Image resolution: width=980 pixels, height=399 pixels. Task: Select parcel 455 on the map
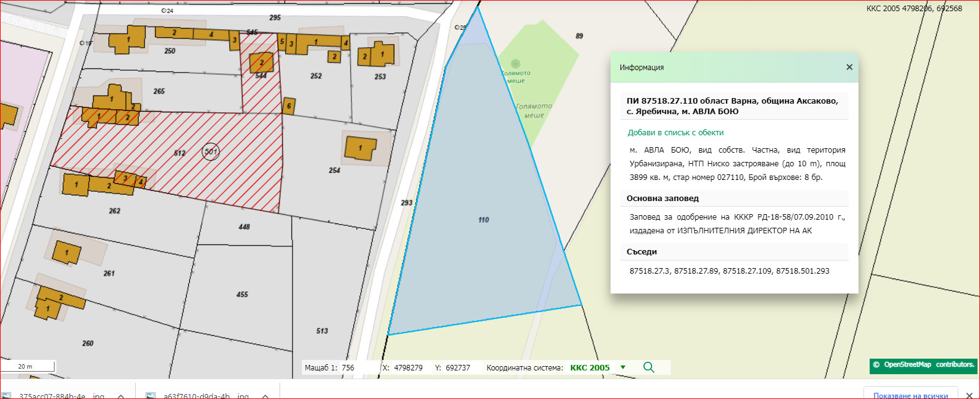[242, 294]
